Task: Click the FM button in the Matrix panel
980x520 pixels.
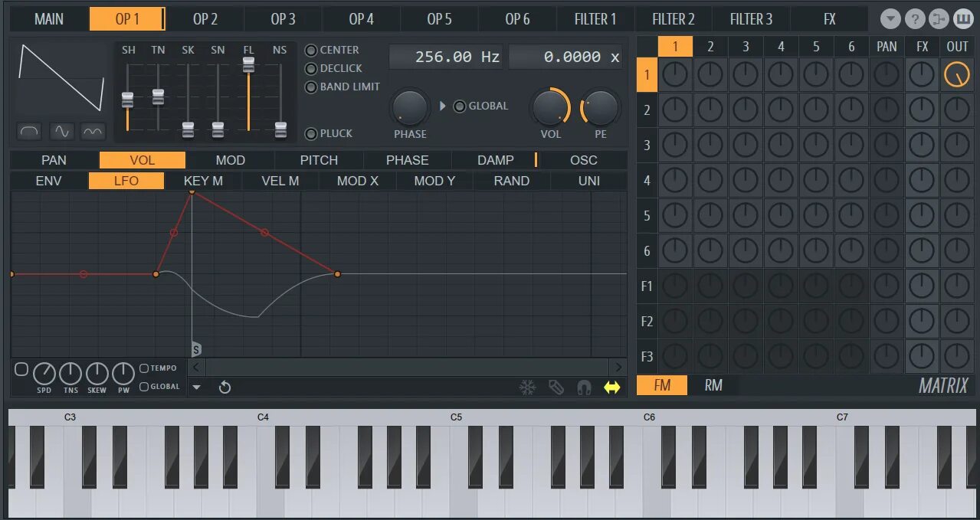Action: (661, 385)
